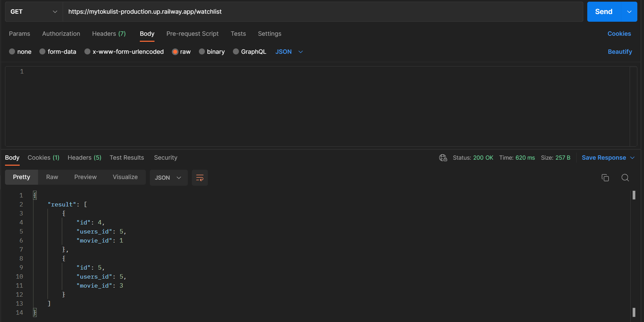This screenshot has height=322, width=644.
Task: Expand the Save Response dropdown
Action: point(632,158)
